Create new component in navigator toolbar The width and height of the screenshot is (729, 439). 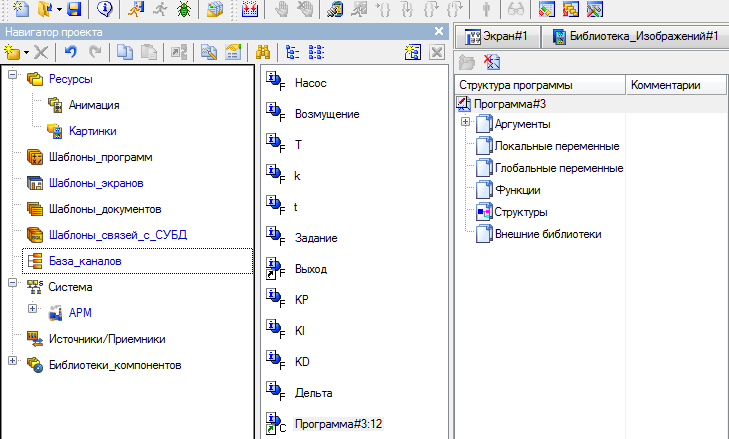[x=12, y=52]
